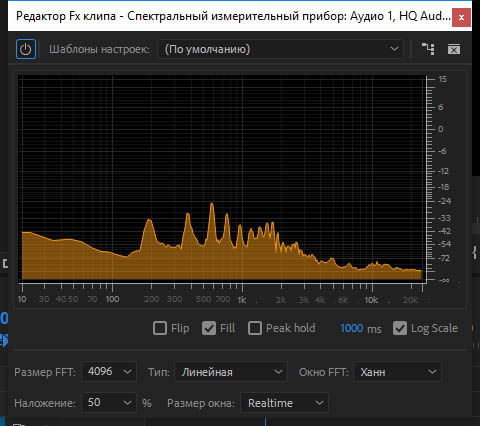Click the 1k mark on frequency axis
480x426 pixels.
242,300
